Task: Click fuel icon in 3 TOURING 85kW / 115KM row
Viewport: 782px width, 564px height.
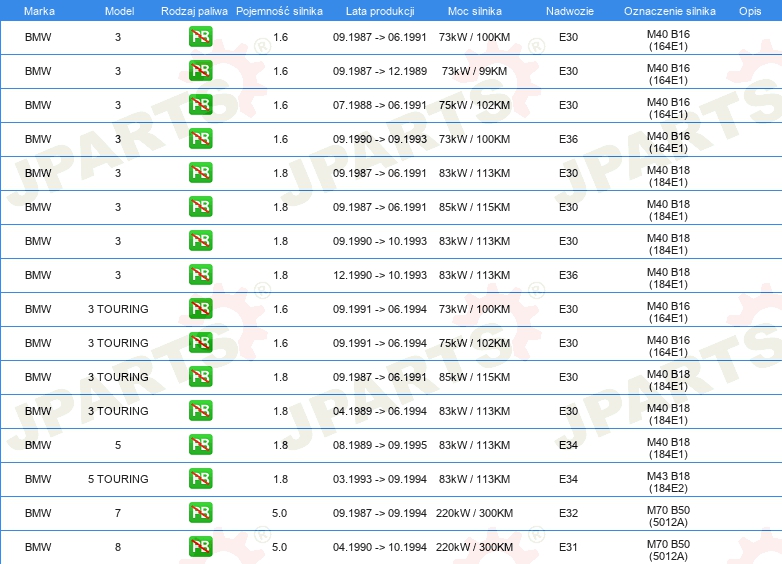Action: [x=200, y=376]
